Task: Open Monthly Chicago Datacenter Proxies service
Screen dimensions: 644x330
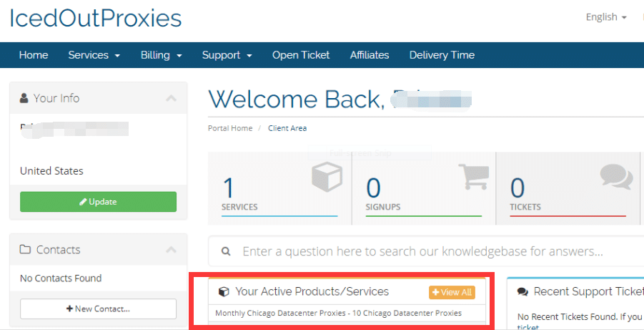Action: click(x=338, y=313)
